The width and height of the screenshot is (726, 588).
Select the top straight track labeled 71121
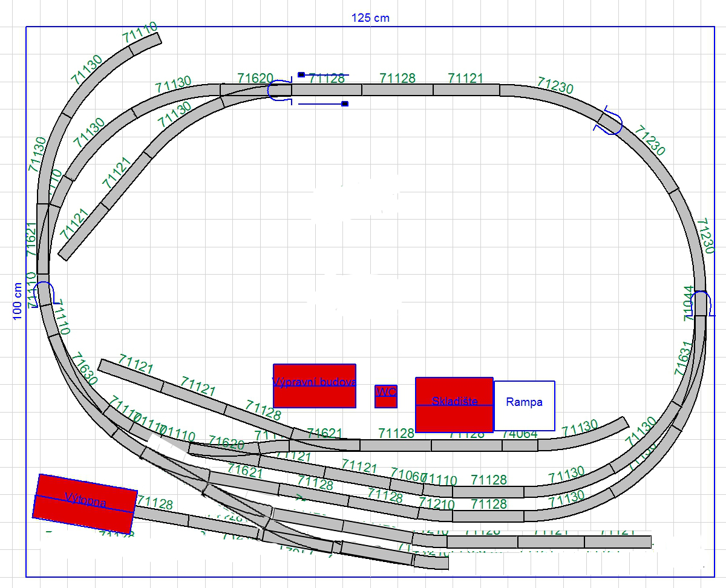[466, 90]
